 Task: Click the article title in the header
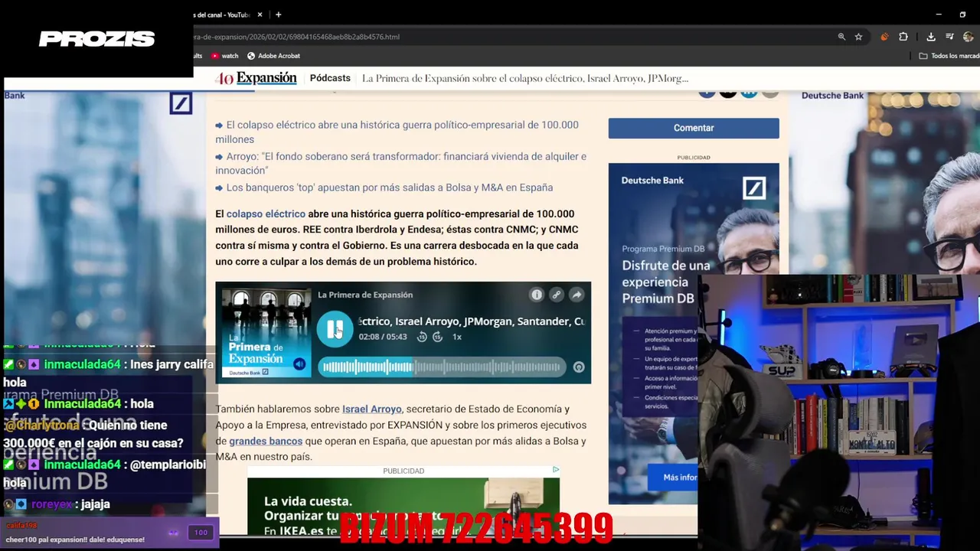coord(525,78)
